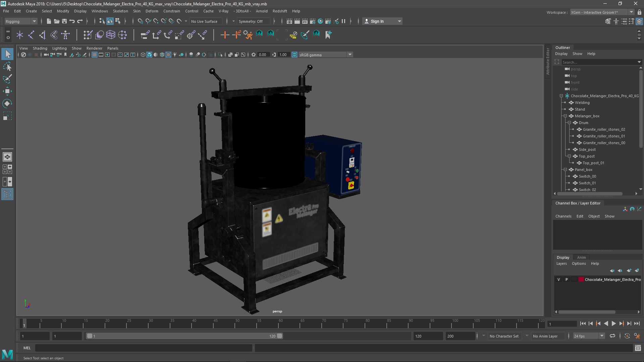Collapse the Melanger_box tree node
This screenshot has height=362, width=644.
(565, 116)
